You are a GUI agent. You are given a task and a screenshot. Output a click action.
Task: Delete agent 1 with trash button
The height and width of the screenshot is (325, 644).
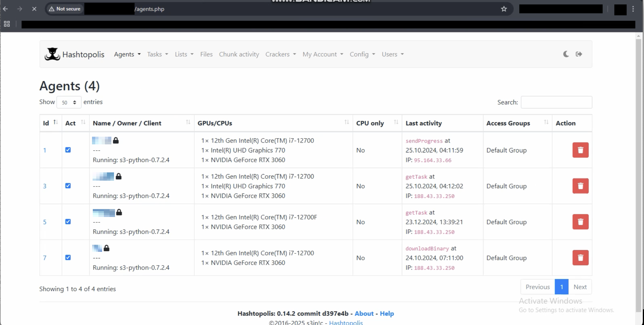pos(580,150)
